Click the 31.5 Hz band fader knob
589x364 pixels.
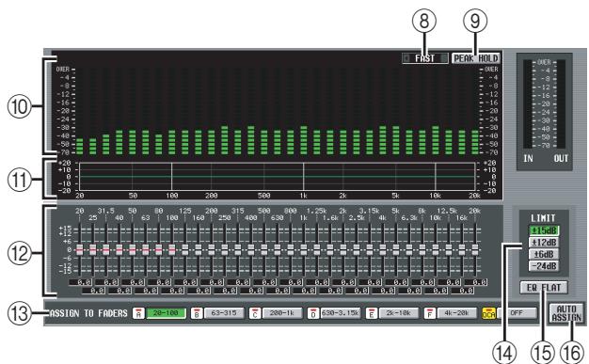click(106, 250)
